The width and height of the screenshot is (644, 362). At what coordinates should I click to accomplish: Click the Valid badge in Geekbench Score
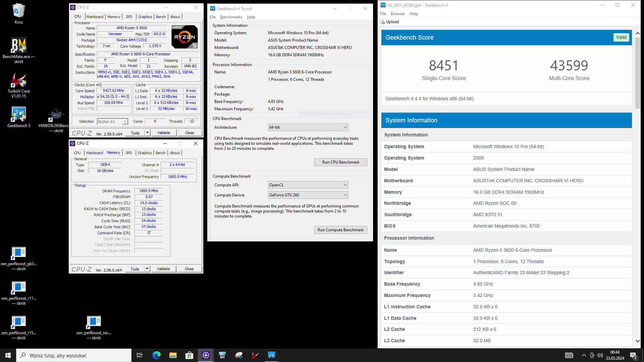click(x=621, y=38)
